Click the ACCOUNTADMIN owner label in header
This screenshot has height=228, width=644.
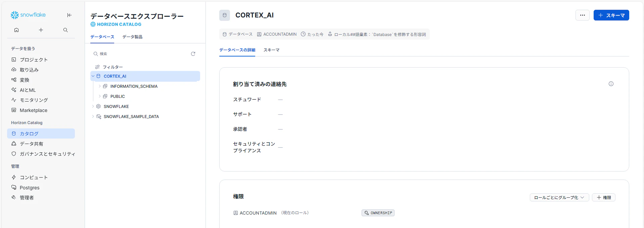point(277,34)
